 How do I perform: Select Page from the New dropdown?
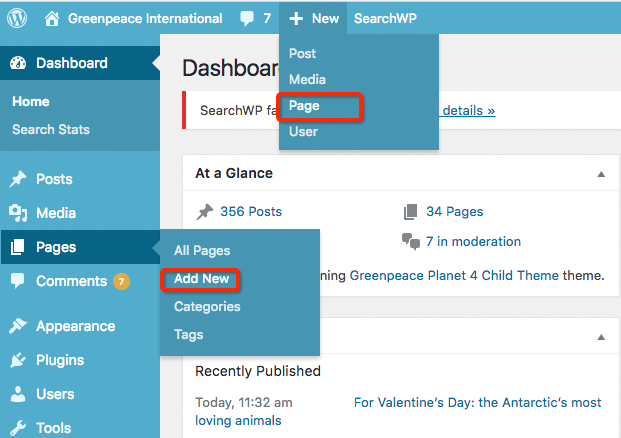pos(304,105)
